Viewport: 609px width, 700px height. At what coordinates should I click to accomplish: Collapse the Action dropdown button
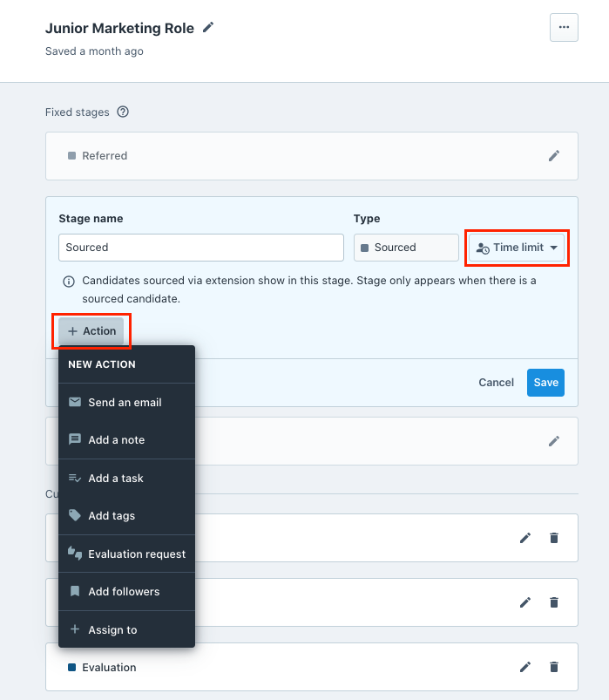click(x=91, y=331)
